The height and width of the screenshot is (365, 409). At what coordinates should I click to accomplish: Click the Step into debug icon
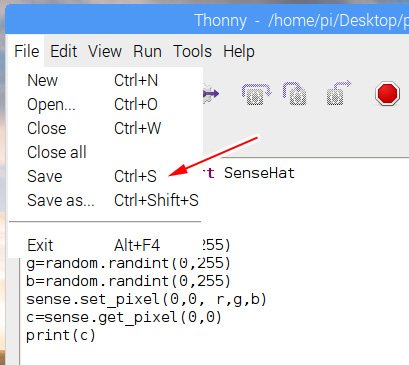coord(295,94)
